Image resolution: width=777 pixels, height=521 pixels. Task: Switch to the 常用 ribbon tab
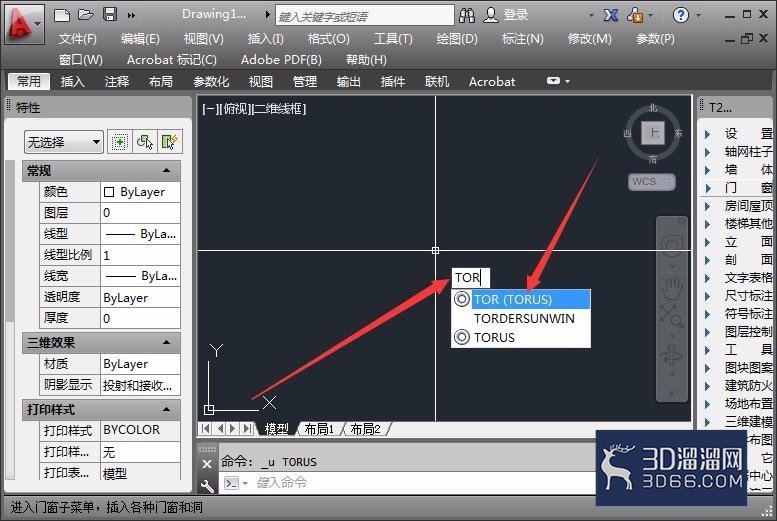point(29,81)
